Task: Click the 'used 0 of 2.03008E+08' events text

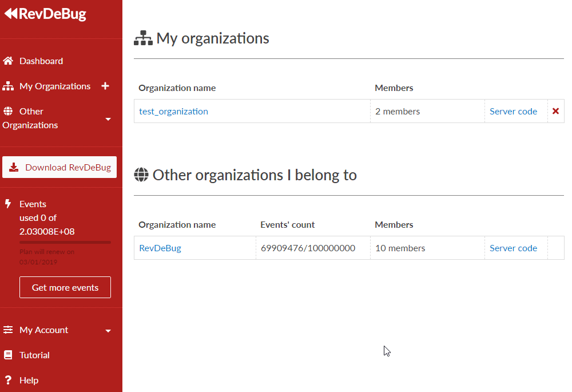Action: [47, 224]
